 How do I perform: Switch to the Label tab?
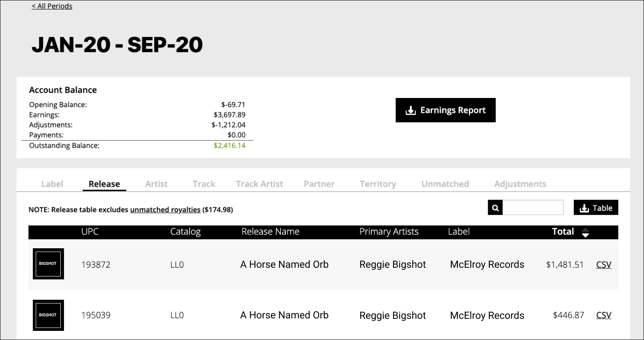[x=52, y=184]
